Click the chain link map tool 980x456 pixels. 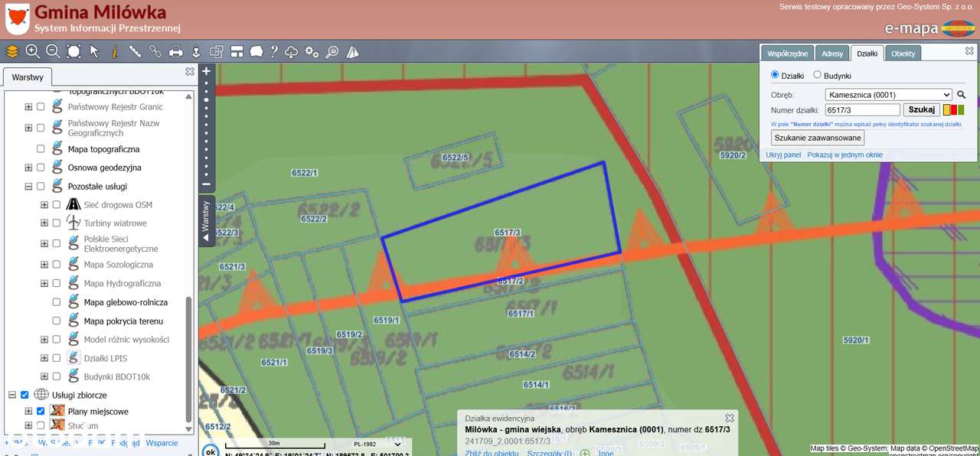[x=155, y=51]
